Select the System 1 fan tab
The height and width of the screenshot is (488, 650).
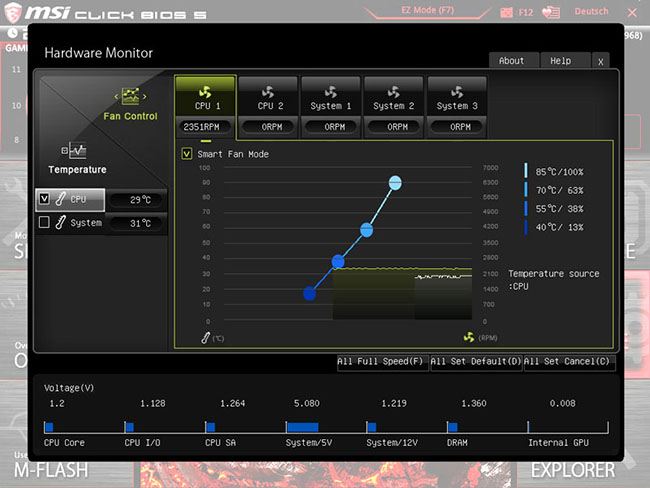331,96
